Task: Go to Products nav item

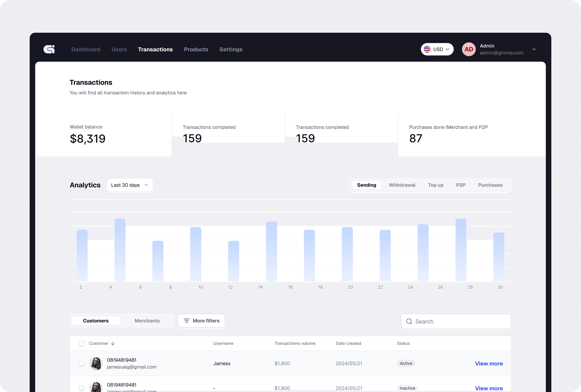Action: click(x=196, y=49)
